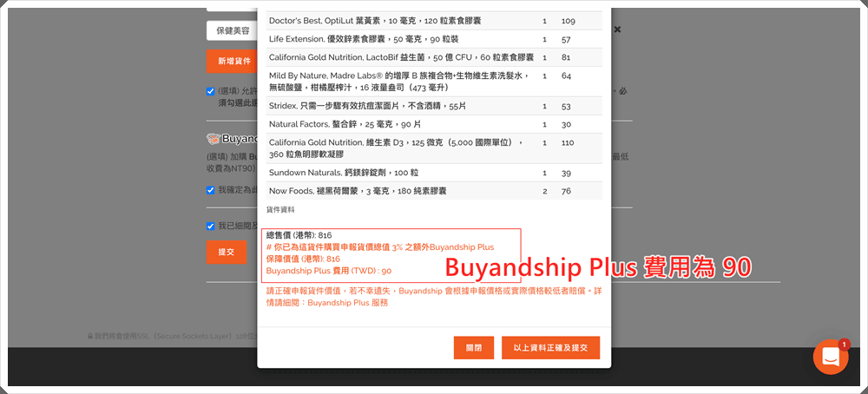Open the Buyandship Plus 服務 link

[x=347, y=303]
